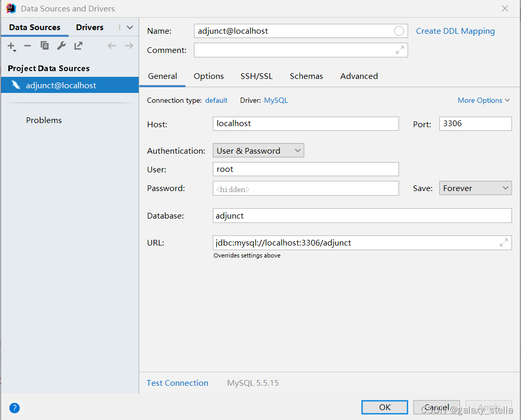Add a new data source

(11, 46)
